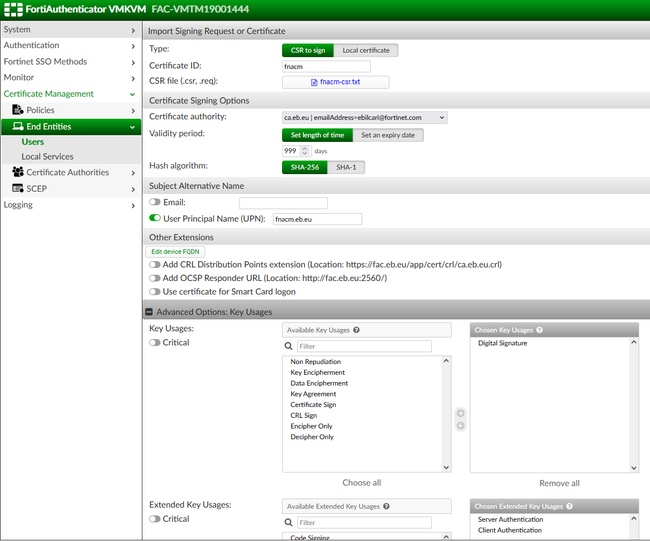Image resolution: width=650 pixels, height=541 pixels.
Task: Click the Available Key Usages help icon
Action: tap(356, 330)
